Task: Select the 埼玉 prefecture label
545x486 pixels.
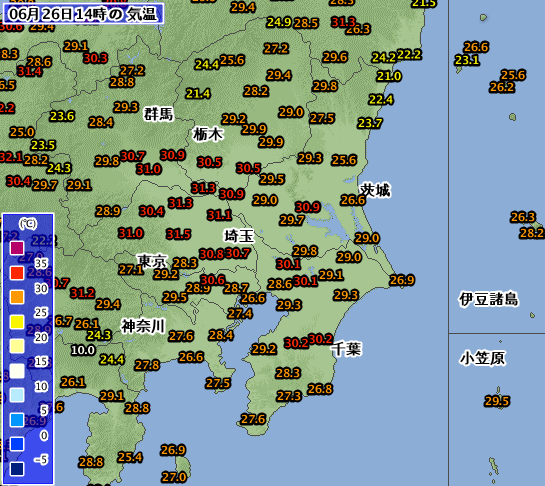Action: (239, 236)
